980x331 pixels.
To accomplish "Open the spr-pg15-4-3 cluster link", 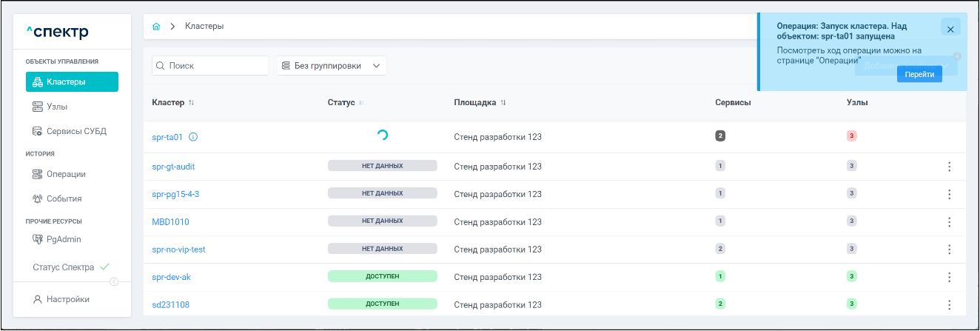I will click(175, 194).
